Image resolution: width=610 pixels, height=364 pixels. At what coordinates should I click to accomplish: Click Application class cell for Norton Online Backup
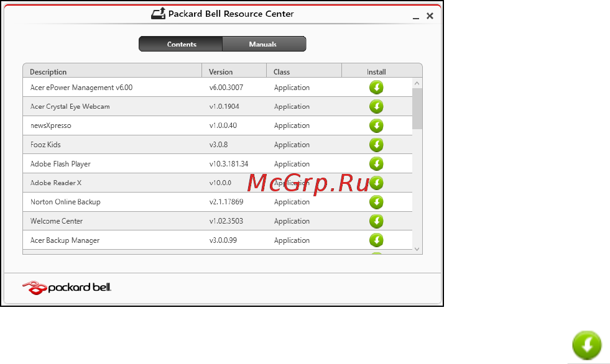(292, 202)
